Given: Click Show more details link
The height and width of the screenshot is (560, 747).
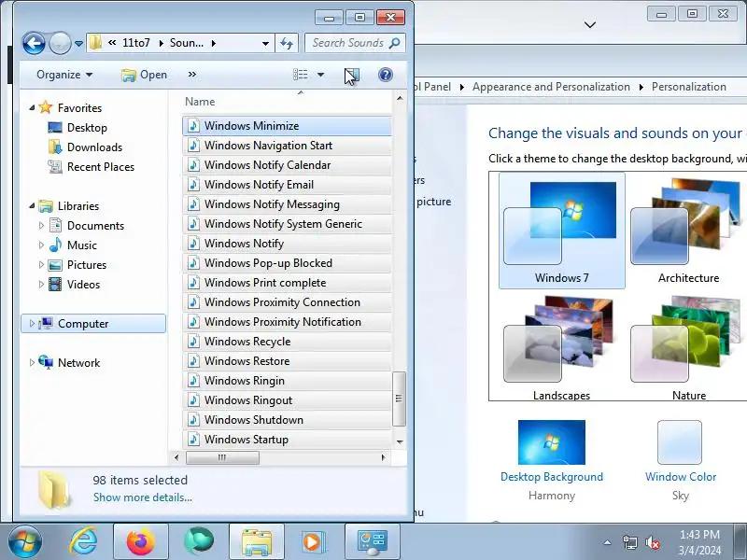Looking at the screenshot, I should (x=143, y=497).
